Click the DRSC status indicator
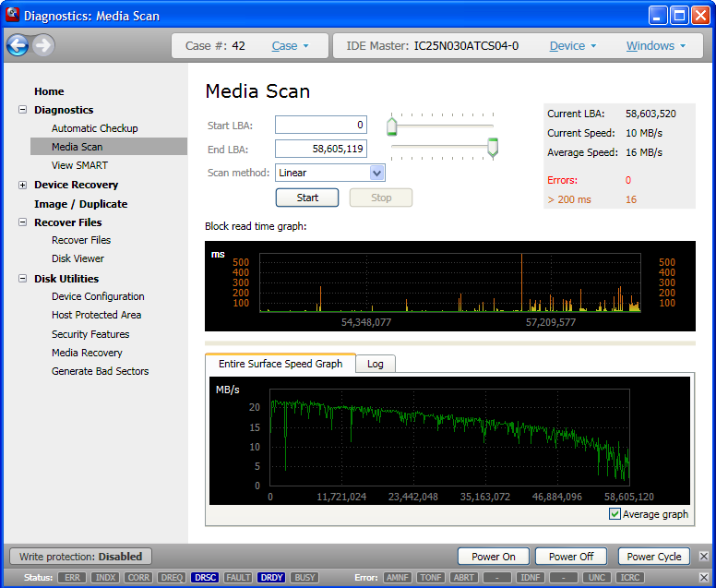 205,578
